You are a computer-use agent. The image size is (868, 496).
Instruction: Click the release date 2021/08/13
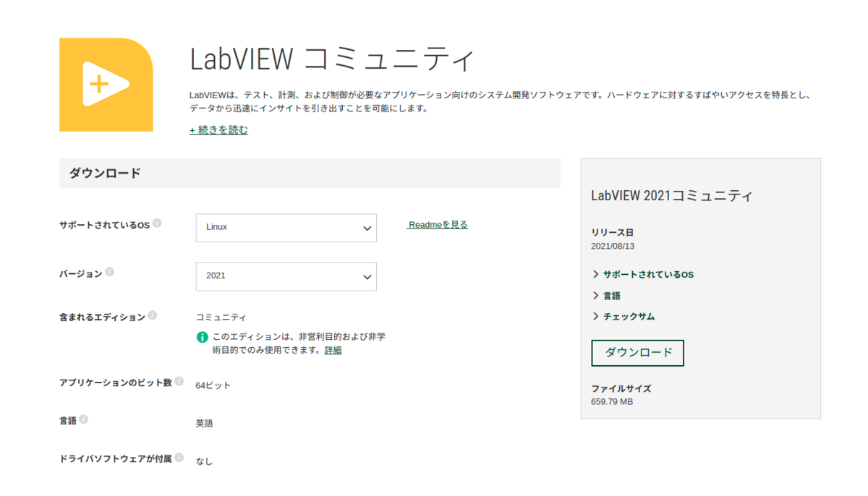tap(613, 246)
